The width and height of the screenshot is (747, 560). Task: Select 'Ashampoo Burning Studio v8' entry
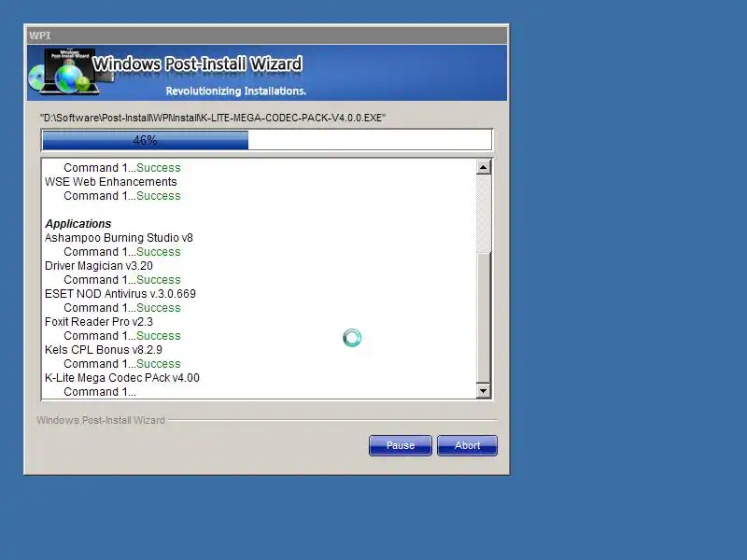tap(119, 238)
